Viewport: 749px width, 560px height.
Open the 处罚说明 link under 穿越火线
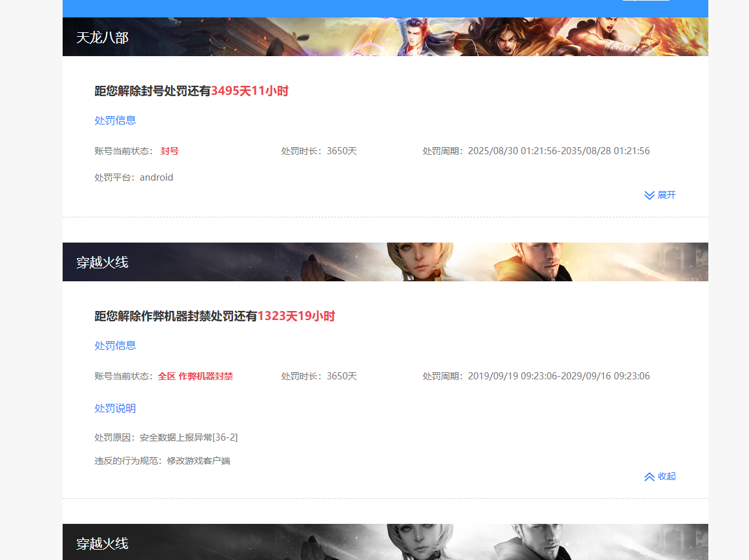point(115,408)
